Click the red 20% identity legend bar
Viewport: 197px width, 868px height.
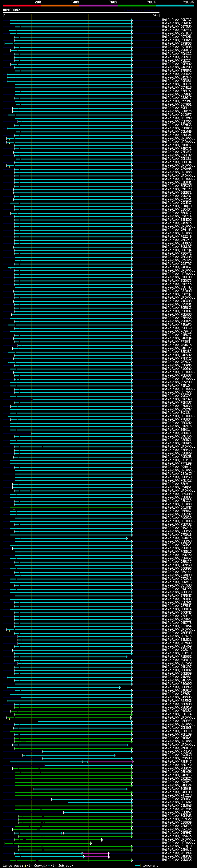pyautogui.click(x=22, y=6)
